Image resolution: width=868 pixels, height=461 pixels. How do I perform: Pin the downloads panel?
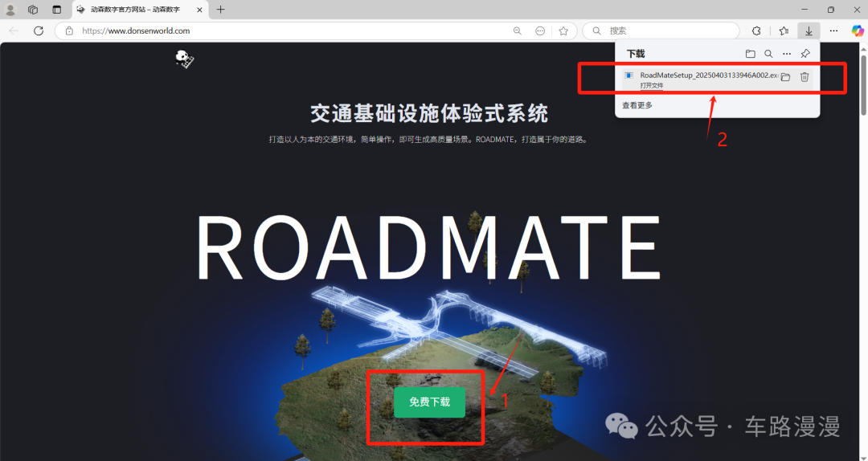805,54
